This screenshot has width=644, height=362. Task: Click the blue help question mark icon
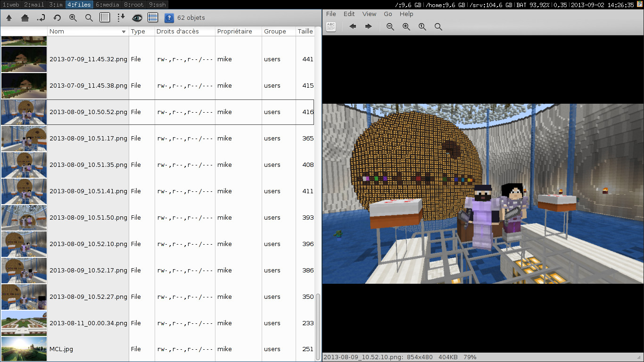click(x=169, y=18)
